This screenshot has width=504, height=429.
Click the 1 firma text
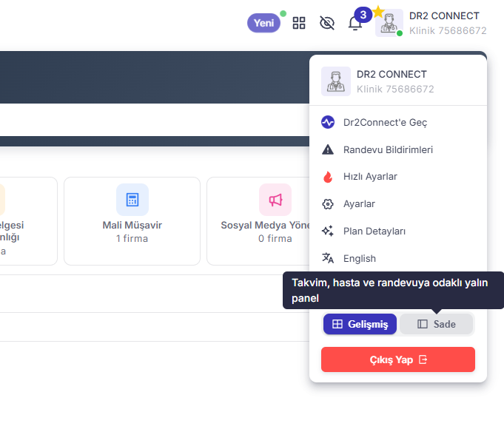pos(132,239)
